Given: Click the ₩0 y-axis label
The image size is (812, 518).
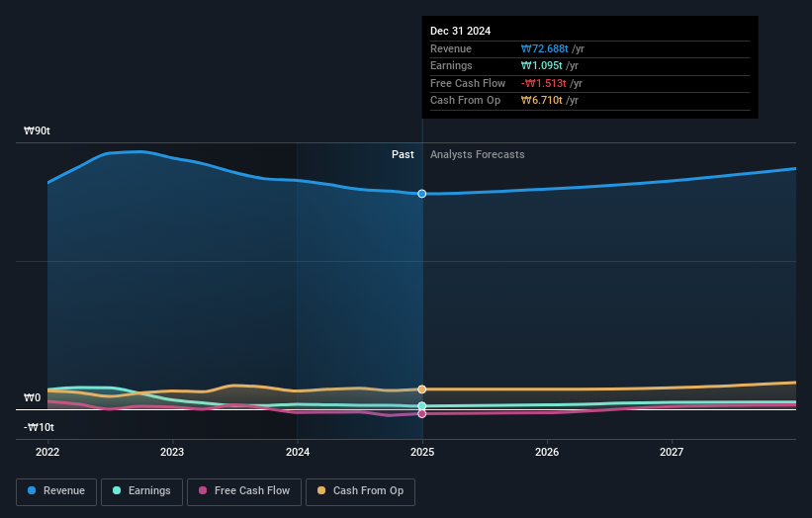Looking at the screenshot, I should [x=32, y=397].
